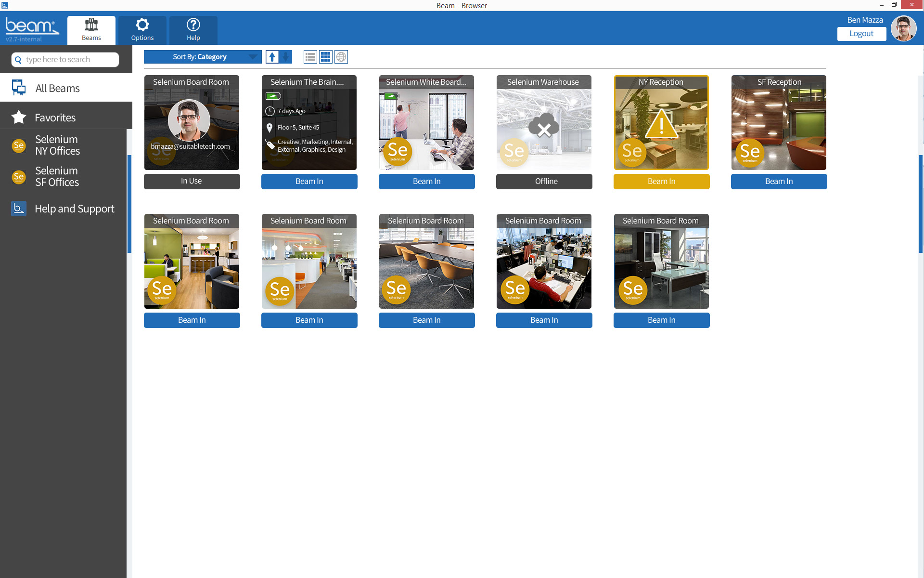924x578 pixels.
Task: Click the search field
Action: (x=65, y=60)
